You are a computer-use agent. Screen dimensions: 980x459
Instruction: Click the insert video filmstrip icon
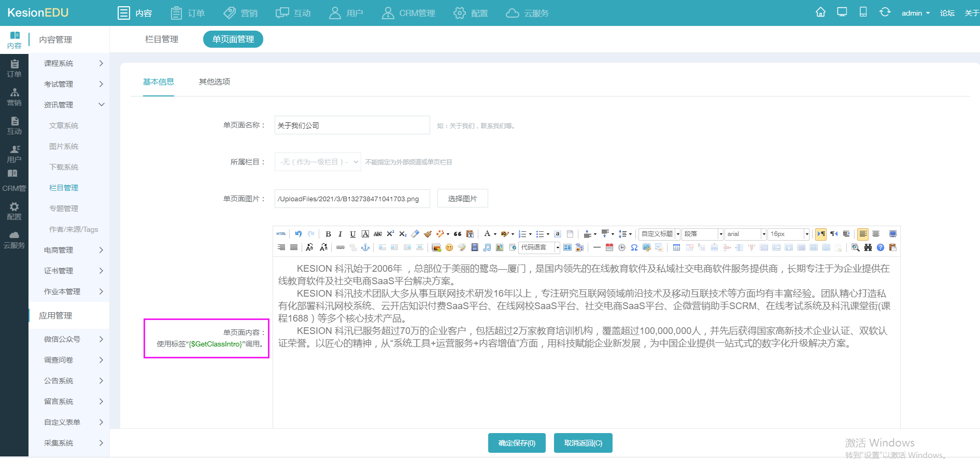[x=474, y=247]
